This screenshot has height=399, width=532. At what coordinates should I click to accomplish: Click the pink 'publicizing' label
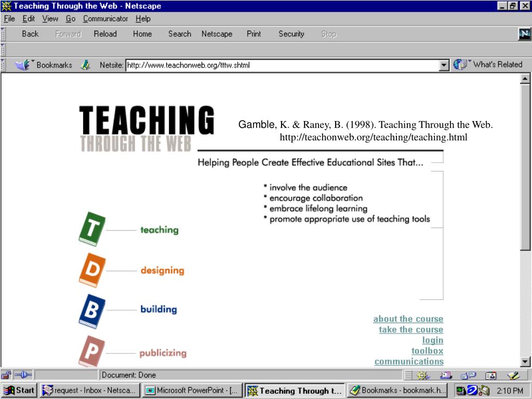click(163, 353)
